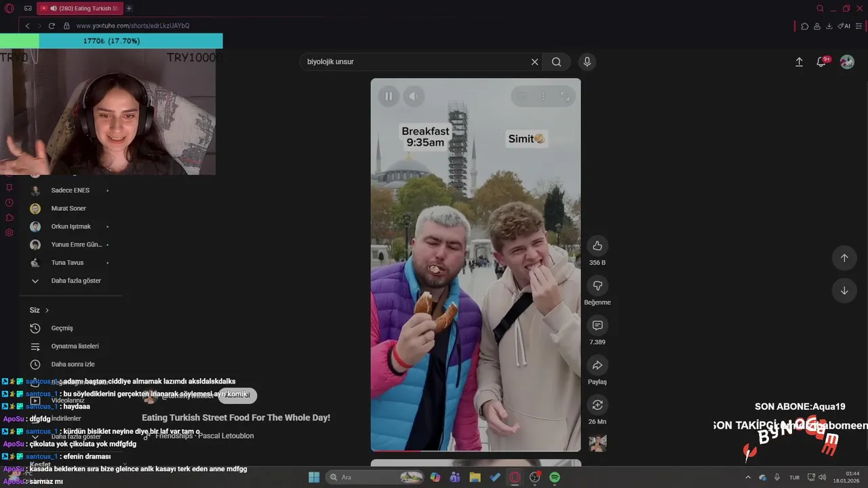Open the Sadece ENES subscription channel
The image size is (868, 488).
71,190
